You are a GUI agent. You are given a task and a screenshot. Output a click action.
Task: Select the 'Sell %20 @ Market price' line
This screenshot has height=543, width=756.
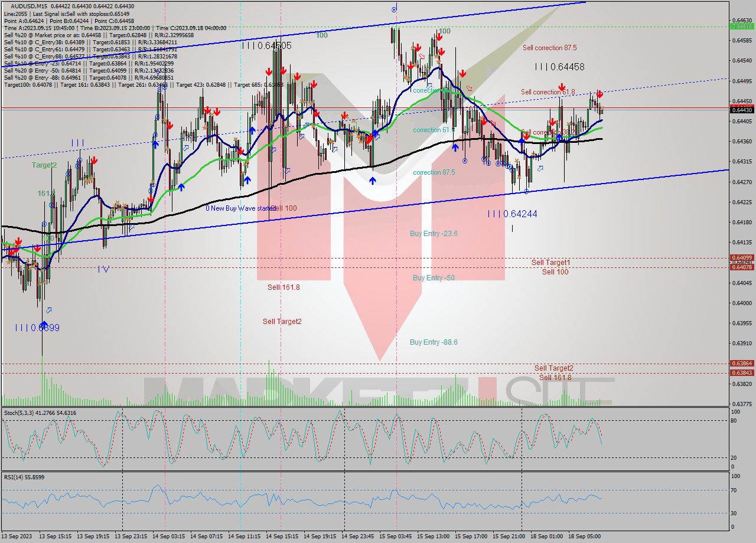click(x=99, y=35)
